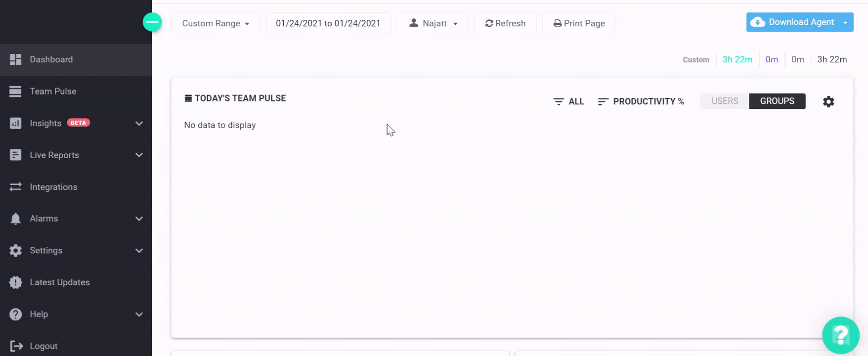Select Logout from sidebar
Screen dimensions: 868x356
(76, 346)
